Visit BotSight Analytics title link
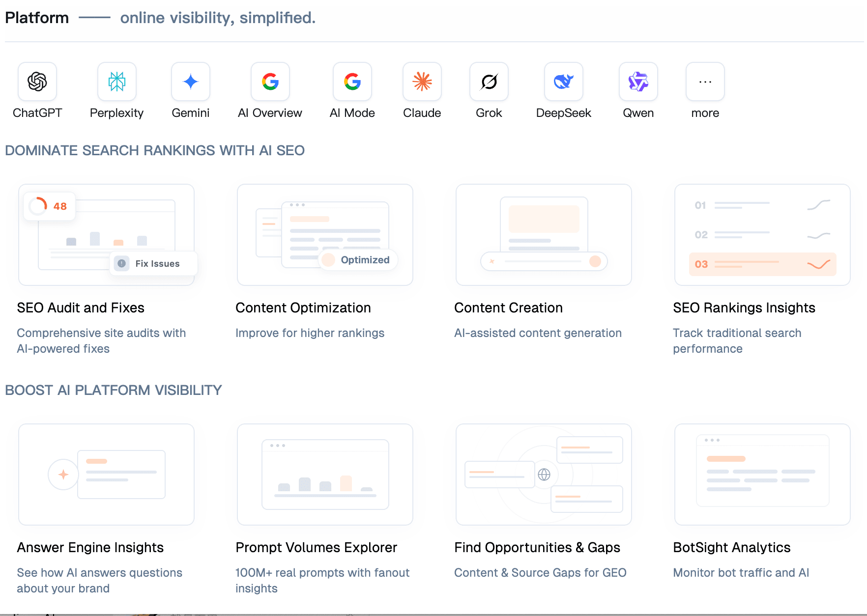Viewport: 867px width, 616px height. pos(732,548)
